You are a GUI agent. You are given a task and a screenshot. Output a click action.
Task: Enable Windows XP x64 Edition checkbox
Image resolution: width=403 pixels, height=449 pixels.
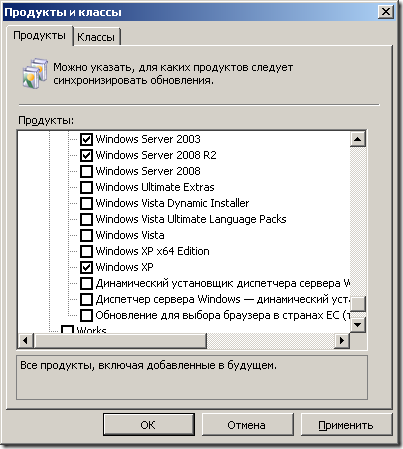pyautogui.click(x=86, y=251)
